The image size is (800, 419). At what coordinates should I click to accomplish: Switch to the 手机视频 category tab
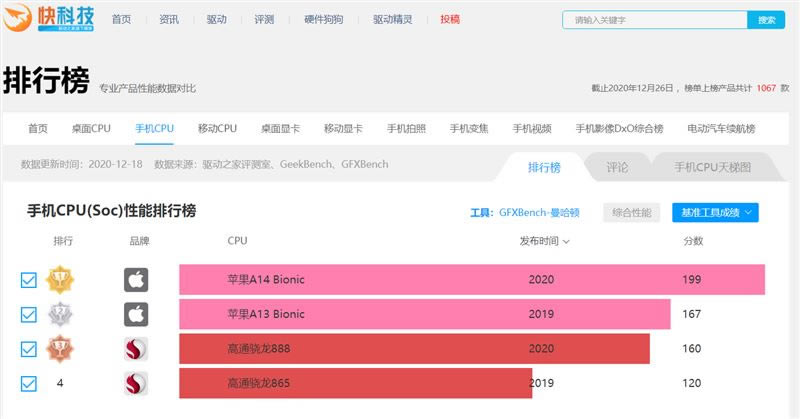click(x=532, y=129)
